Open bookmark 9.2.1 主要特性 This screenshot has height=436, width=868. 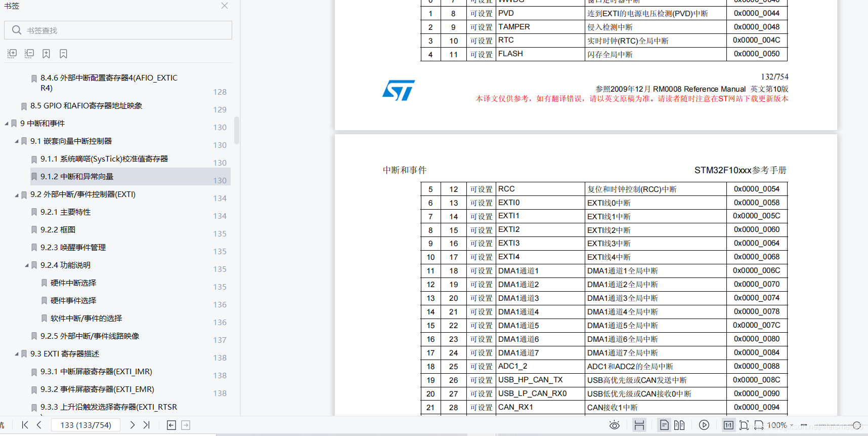pyautogui.click(x=66, y=212)
